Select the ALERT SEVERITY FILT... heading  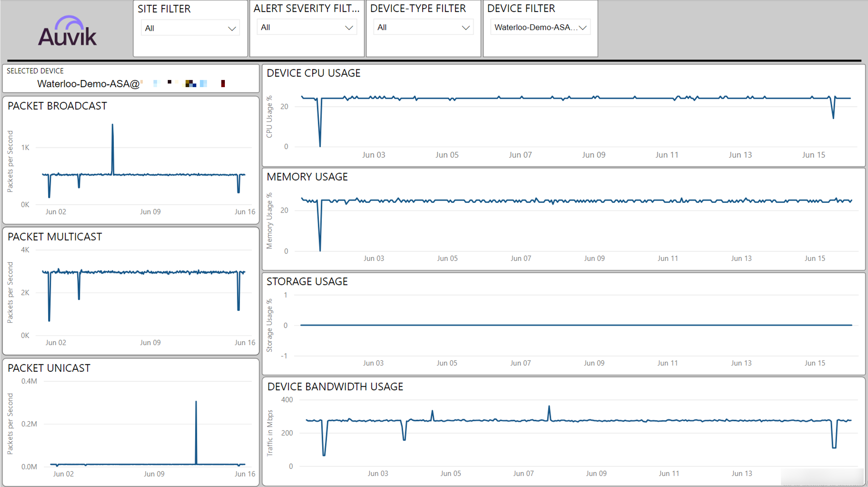pos(307,8)
